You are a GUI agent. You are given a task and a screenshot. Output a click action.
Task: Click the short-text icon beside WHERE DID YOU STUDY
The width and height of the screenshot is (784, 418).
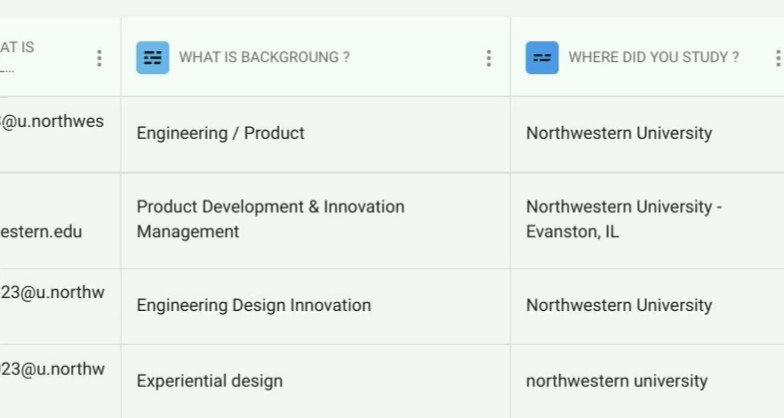(x=542, y=58)
